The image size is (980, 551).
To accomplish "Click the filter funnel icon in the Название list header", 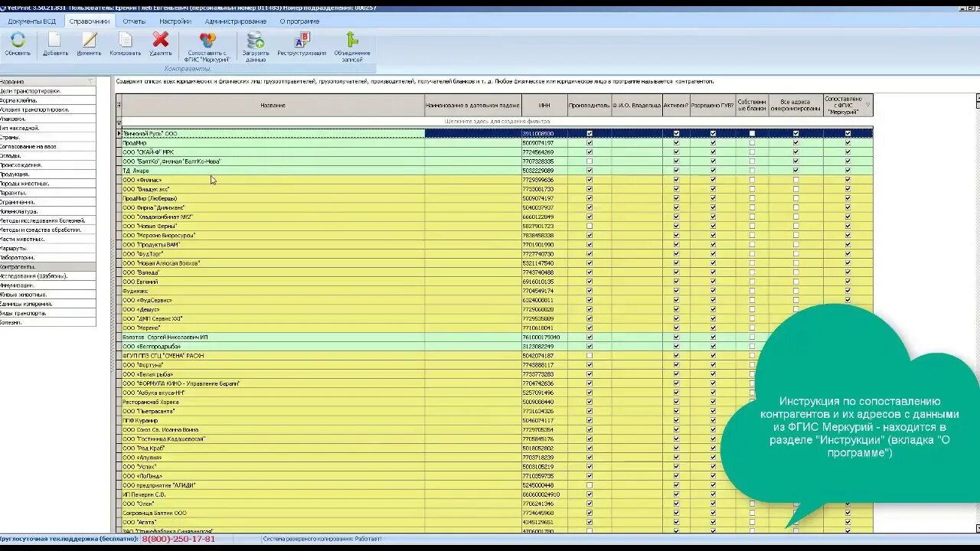I will pos(90,81).
